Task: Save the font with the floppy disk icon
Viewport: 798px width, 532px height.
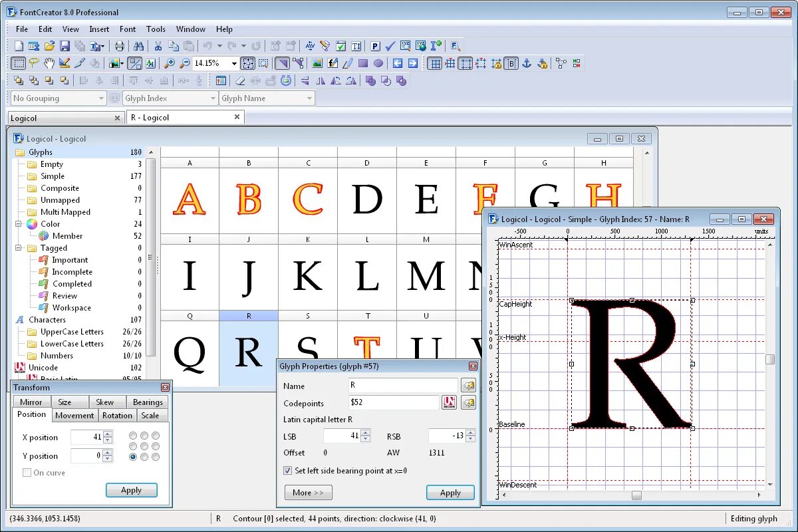Action: [x=65, y=46]
